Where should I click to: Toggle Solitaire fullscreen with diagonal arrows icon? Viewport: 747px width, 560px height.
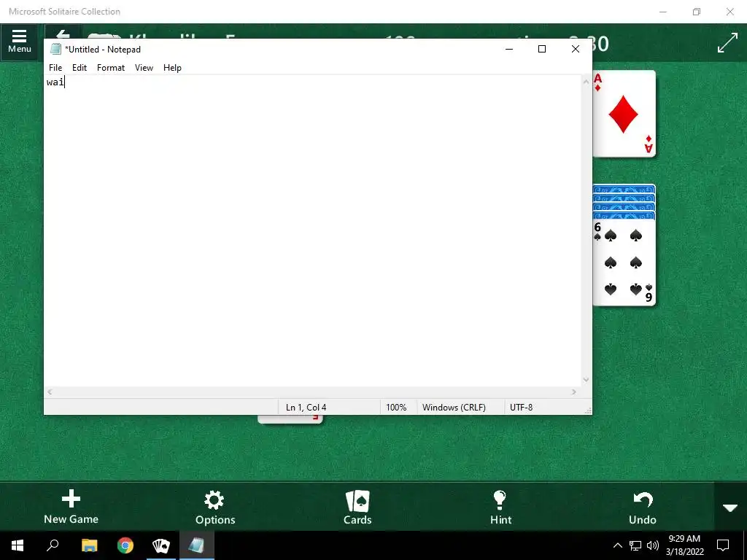(727, 43)
